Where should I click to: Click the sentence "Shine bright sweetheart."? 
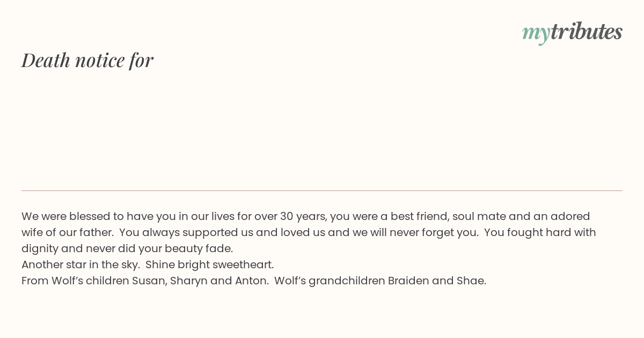[210, 264]
